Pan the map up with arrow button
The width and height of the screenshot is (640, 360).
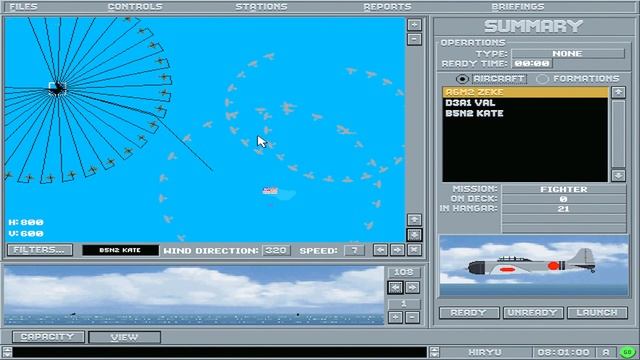pyautogui.click(x=414, y=220)
